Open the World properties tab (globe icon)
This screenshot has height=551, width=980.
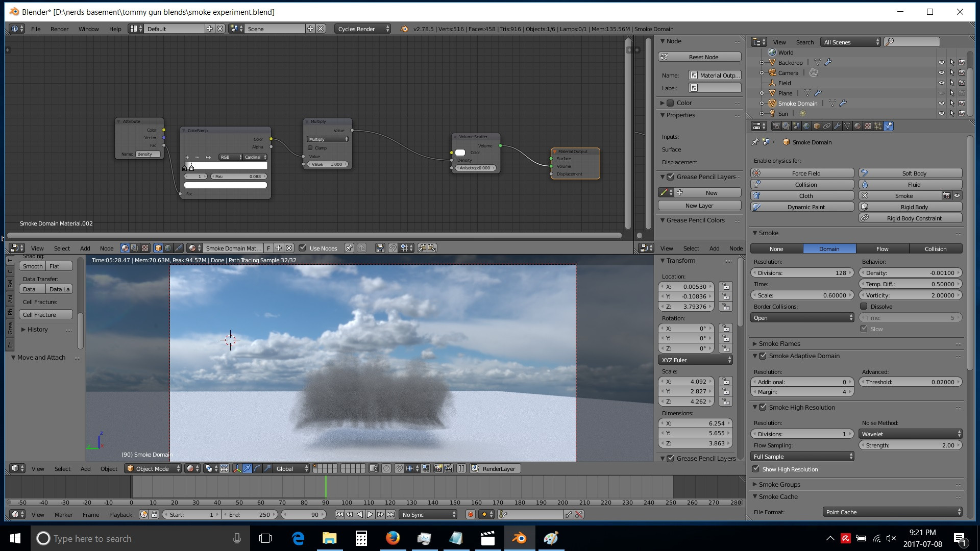coord(806,126)
